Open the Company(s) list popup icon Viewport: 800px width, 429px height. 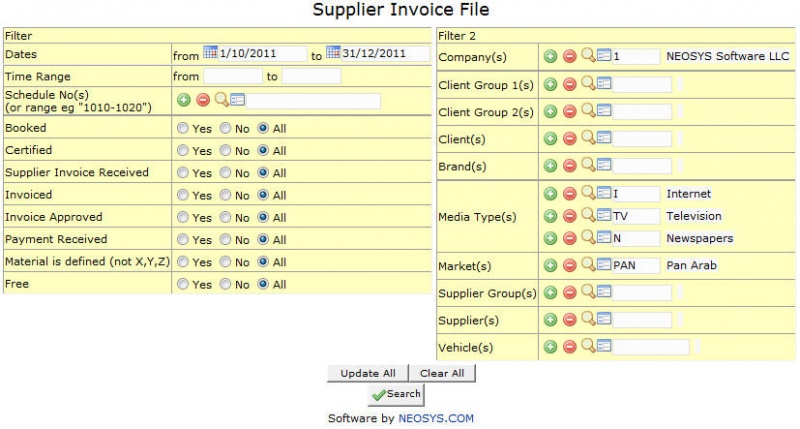tap(604, 55)
